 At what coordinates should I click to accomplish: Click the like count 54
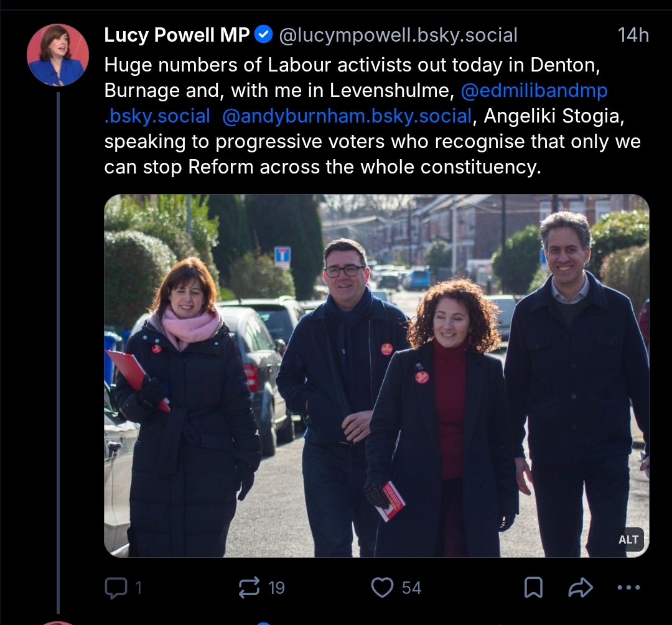pyautogui.click(x=411, y=588)
